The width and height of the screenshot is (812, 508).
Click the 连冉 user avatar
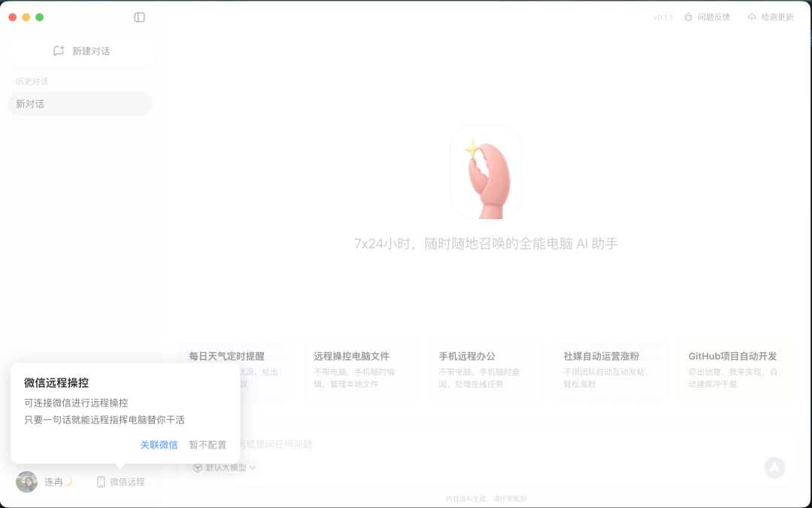click(26, 482)
